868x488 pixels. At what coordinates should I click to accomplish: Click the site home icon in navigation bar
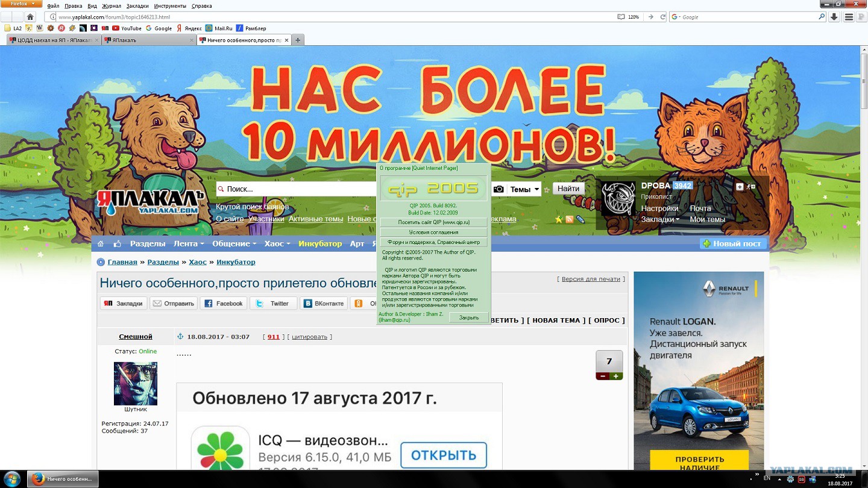coord(101,243)
